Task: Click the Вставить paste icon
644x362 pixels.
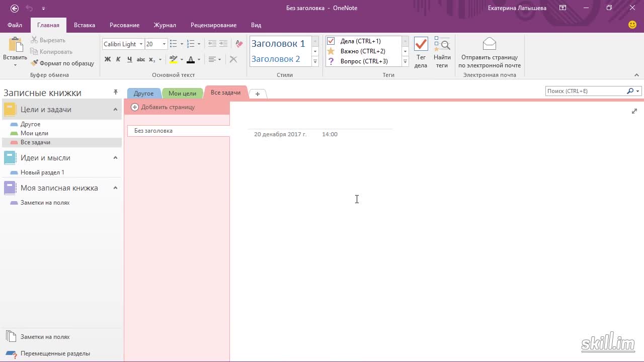Action: [x=15, y=45]
